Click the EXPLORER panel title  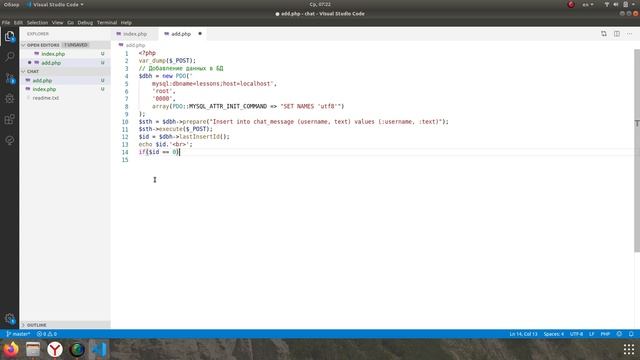[38, 34]
